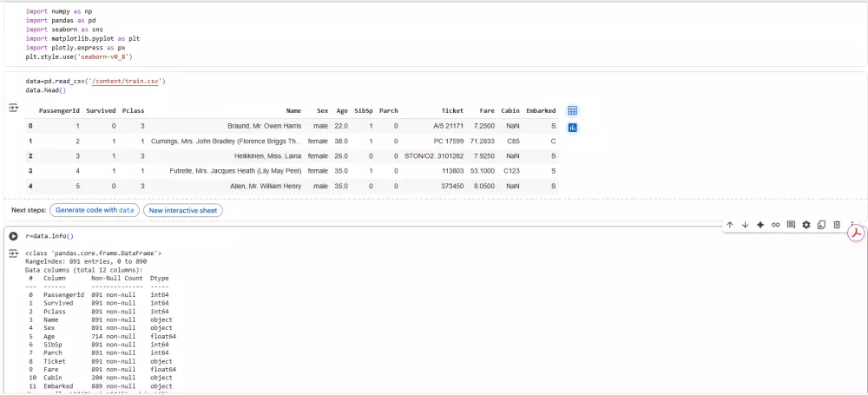
Task: Select 'Cumings, Mrs. John Bradley' name cell
Action: (226, 142)
